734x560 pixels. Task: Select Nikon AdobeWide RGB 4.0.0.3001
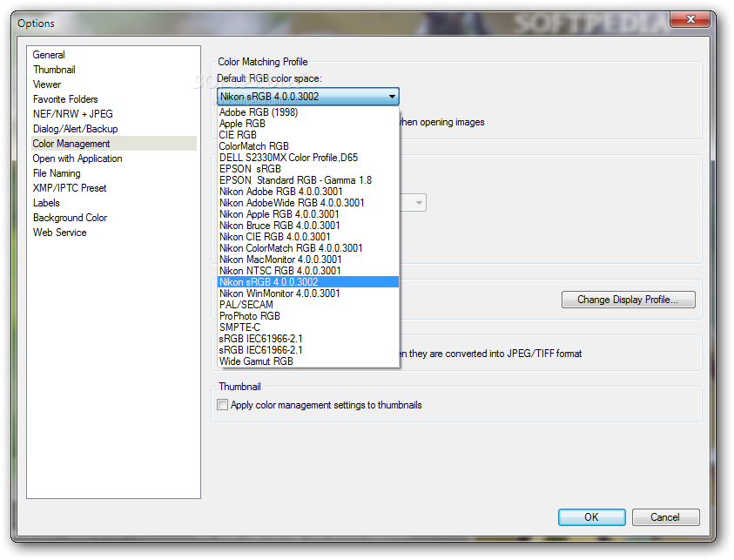coord(308,203)
